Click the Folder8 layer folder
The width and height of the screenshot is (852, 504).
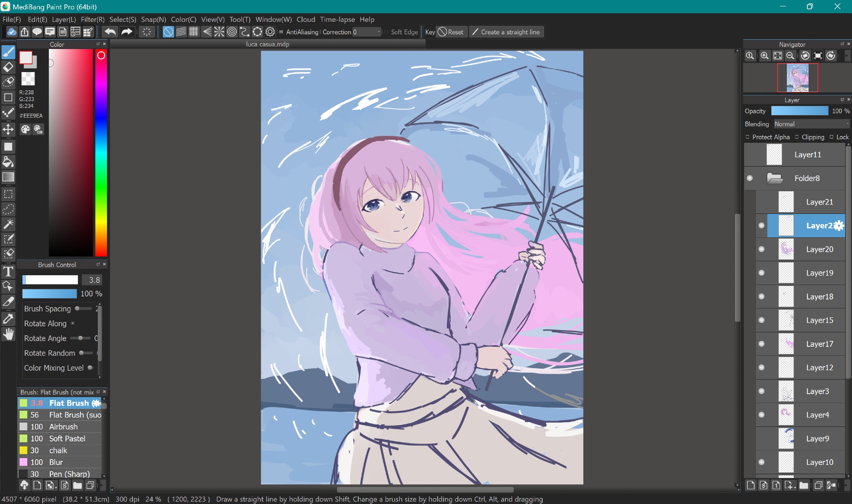(x=806, y=178)
